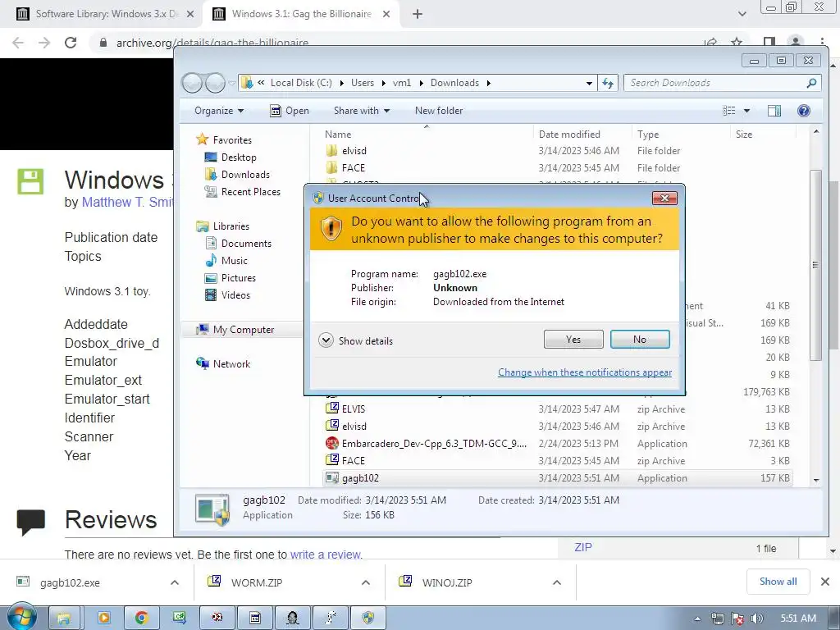
Task: Click Yes in the User Account Control dialog
Action: click(573, 339)
